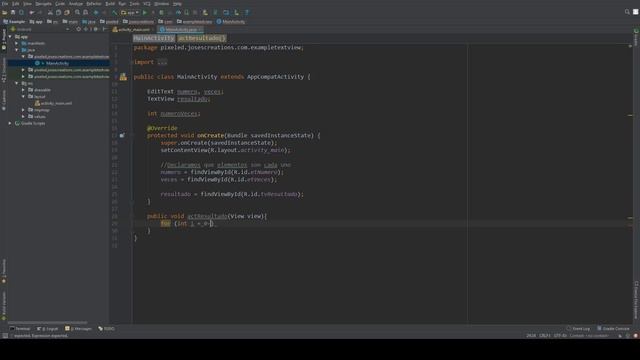Collapse the res folder node
Viewport: 640px width, 360px height.
pyautogui.click(x=17, y=83)
